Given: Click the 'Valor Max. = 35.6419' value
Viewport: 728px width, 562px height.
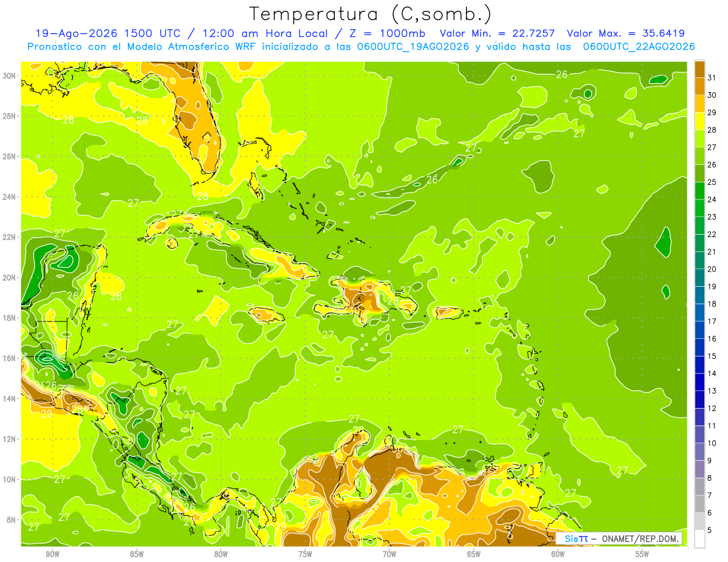Looking at the screenshot, I should (625, 33).
